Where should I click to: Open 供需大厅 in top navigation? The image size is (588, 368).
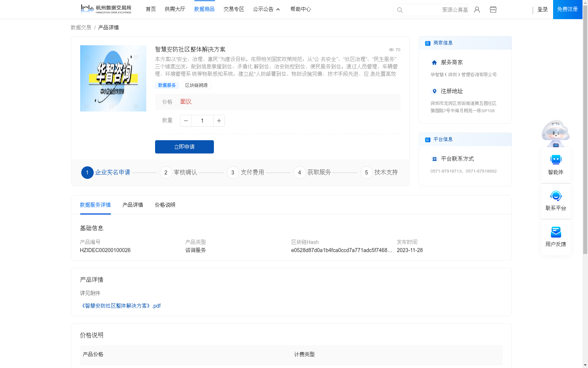click(175, 9)
